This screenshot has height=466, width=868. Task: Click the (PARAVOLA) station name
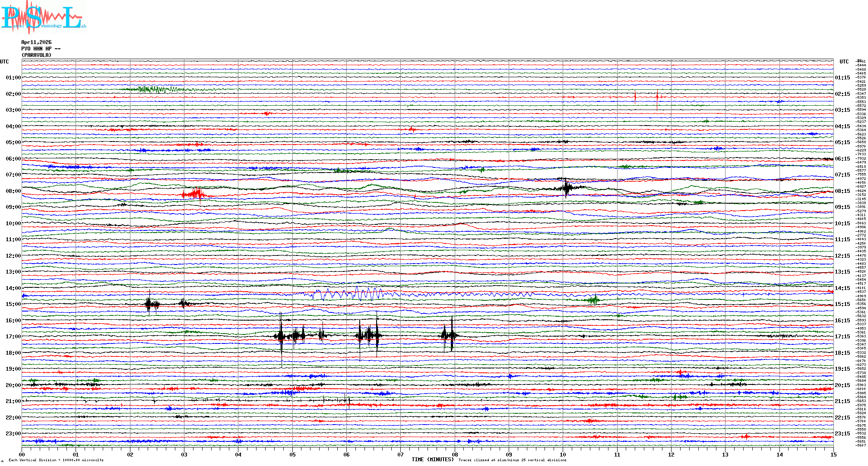pyautogui.click(x=36, y=55)
